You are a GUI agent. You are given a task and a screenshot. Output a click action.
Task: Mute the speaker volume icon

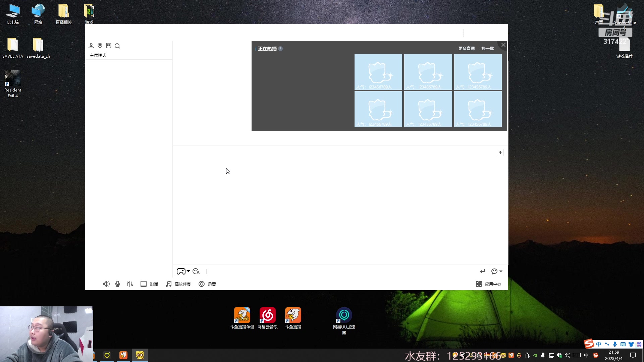106,284
